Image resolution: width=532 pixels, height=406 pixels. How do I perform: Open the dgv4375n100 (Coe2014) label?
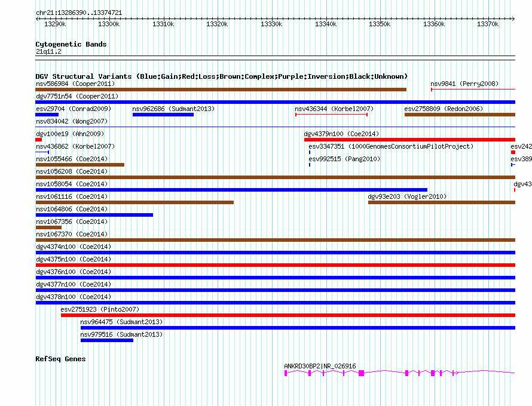click(74, 259)
